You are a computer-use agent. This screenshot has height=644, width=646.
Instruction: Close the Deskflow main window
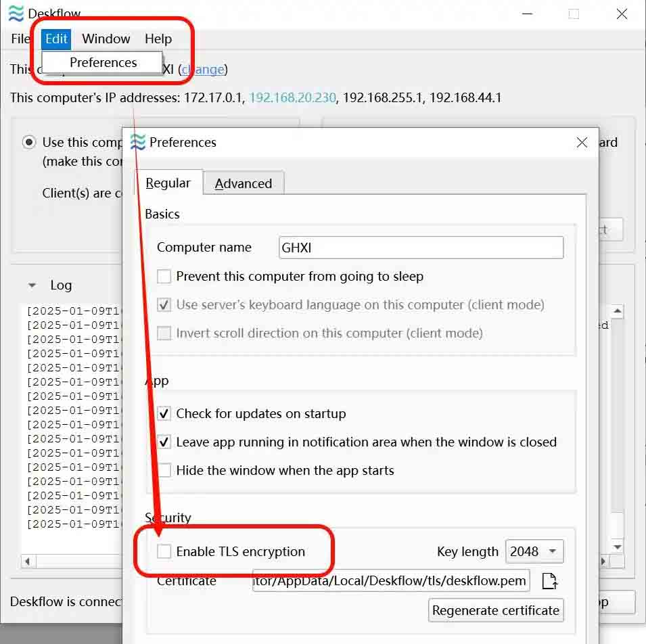622,14
